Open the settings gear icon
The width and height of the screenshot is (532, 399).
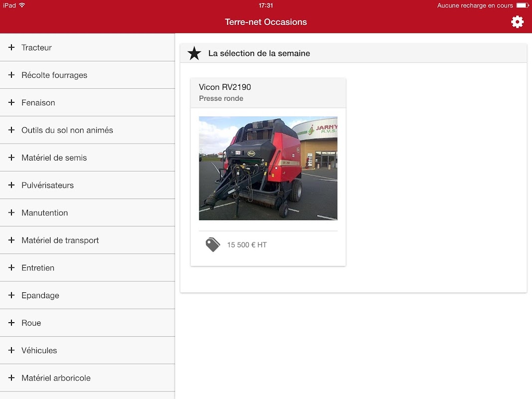click(x=517, y=22)
